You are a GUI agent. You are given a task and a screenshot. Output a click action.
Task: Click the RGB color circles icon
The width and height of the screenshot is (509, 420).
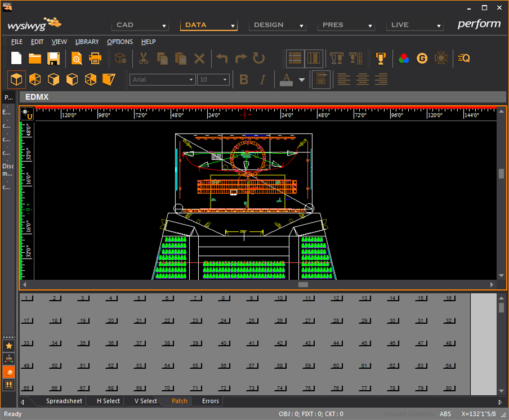[x=403, y=58]
